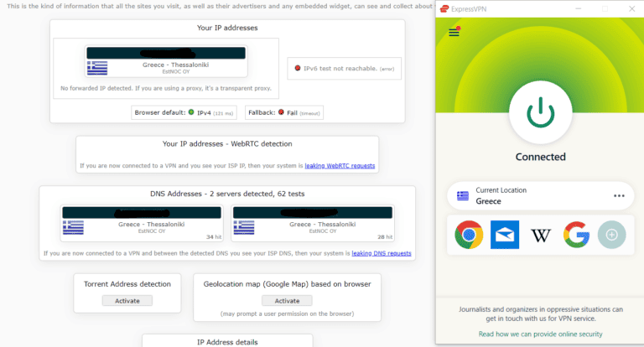Open the 'leaking WebRTC requests' link

[340, 165]
